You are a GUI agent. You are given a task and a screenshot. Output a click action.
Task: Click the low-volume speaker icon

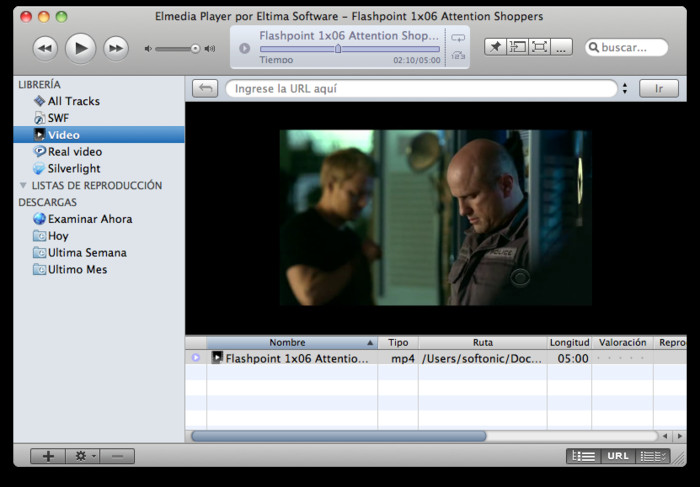click(148, 49)
